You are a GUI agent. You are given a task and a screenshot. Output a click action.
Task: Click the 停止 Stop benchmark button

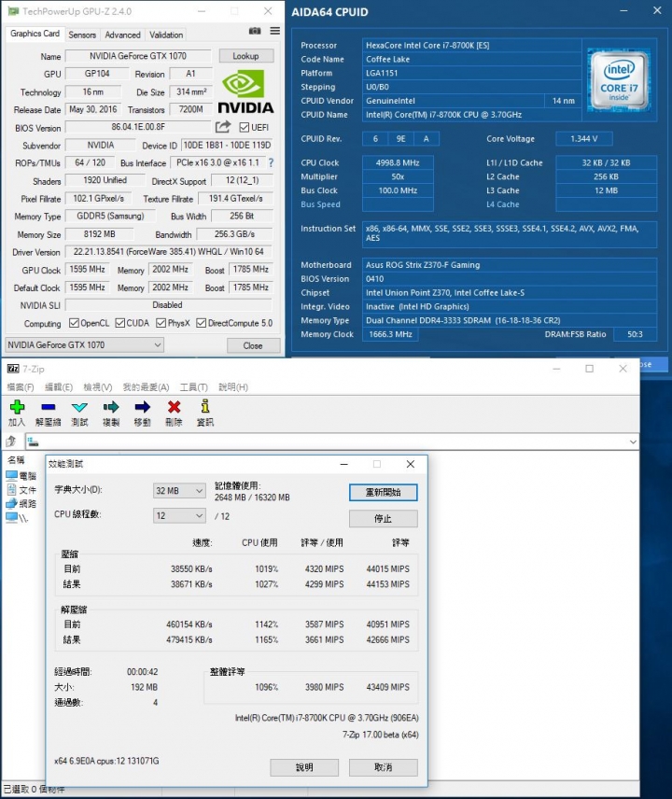pyautogui.click(x=383, y=519)
